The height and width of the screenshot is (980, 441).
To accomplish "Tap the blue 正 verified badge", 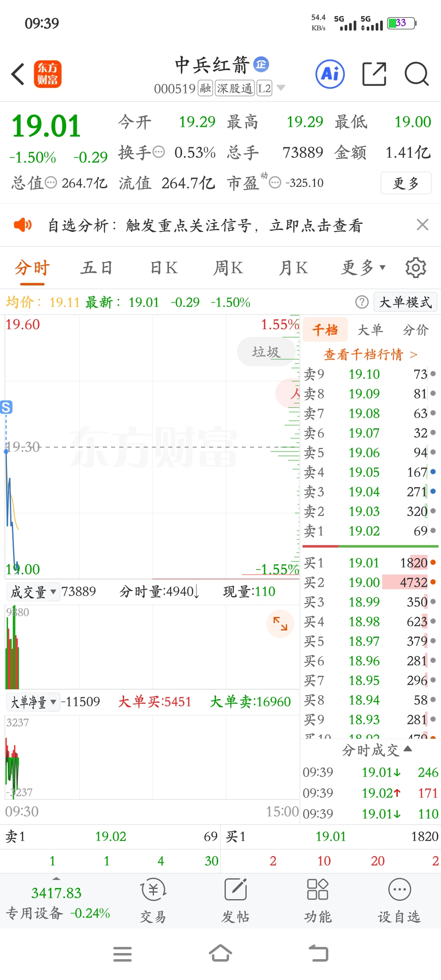I will click(x=261, y=64).
